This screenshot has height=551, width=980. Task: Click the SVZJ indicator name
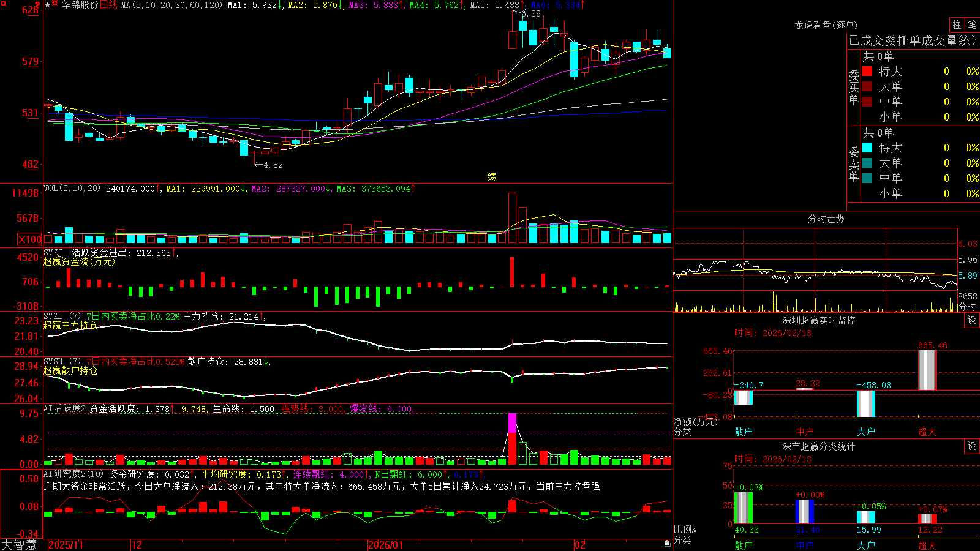tap(53, 253)
